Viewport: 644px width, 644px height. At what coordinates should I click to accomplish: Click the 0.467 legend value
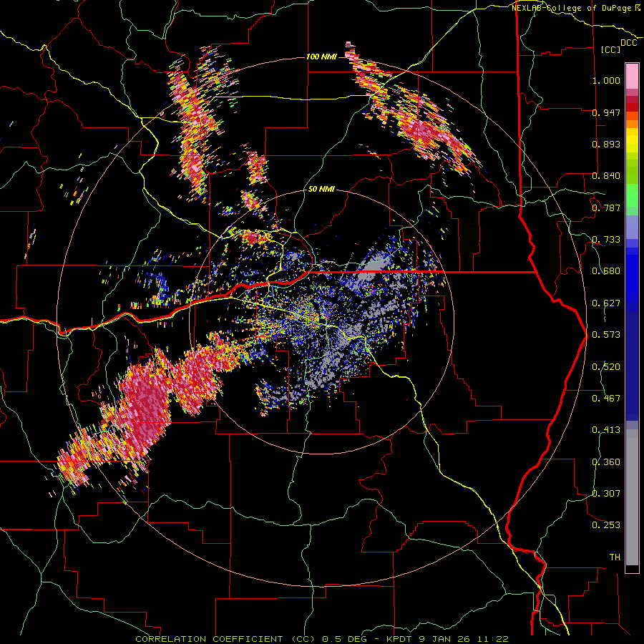[x=606, y=399]
